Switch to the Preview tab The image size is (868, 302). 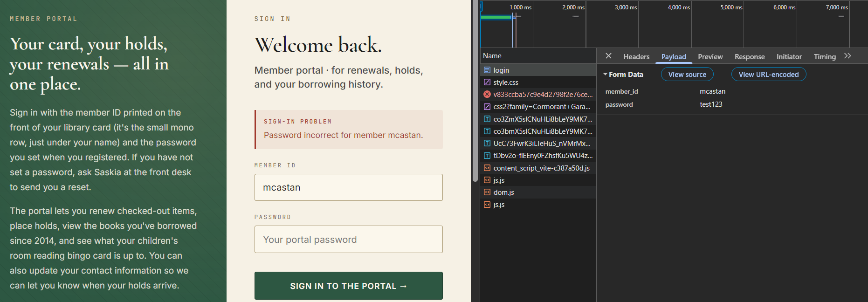710,56
